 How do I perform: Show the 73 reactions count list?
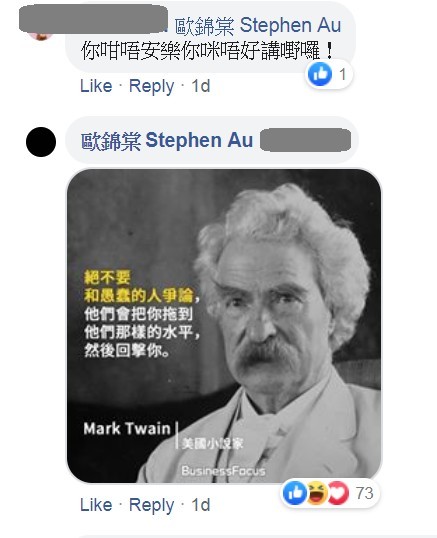[x=364, y=493]
